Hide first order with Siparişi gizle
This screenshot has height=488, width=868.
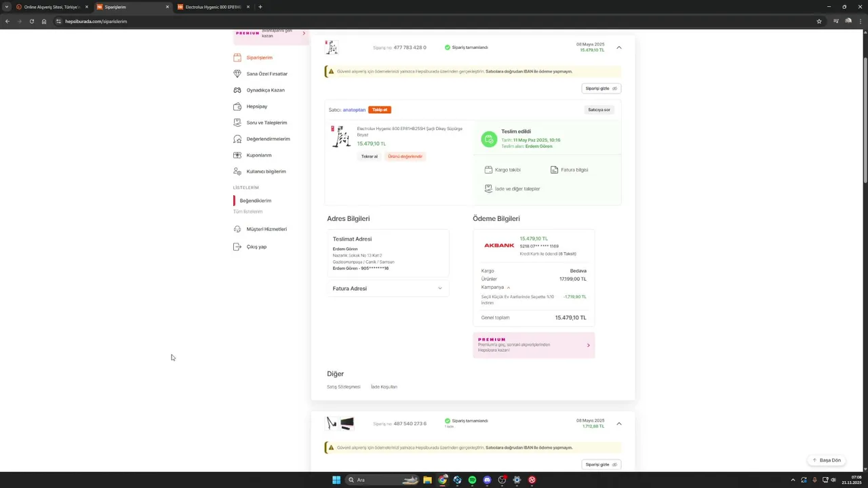pos(601,89)
